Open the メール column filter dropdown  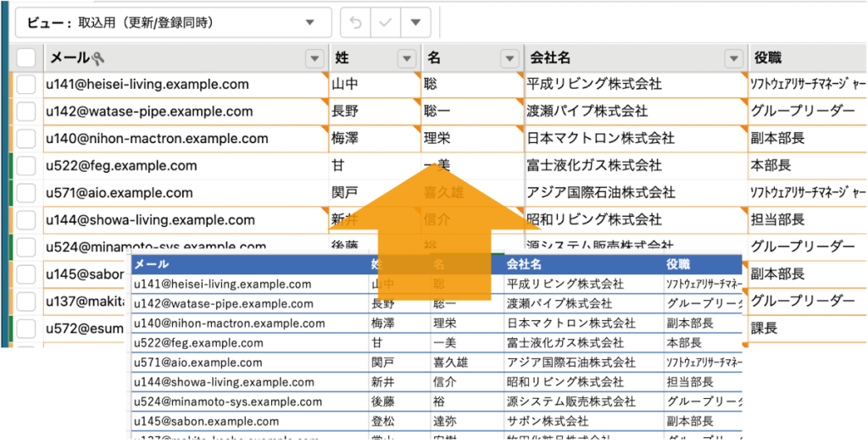click(x=315, y=58)
